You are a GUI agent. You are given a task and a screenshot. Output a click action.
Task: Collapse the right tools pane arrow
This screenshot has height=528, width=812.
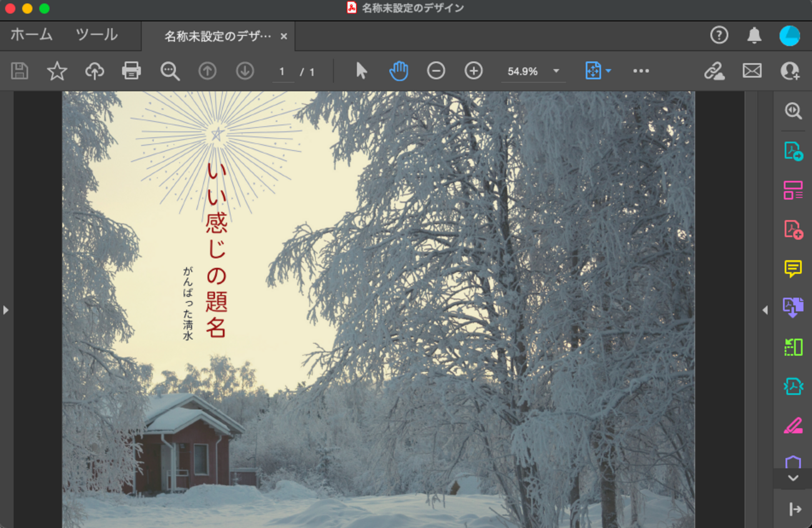(x=765, y=310)
